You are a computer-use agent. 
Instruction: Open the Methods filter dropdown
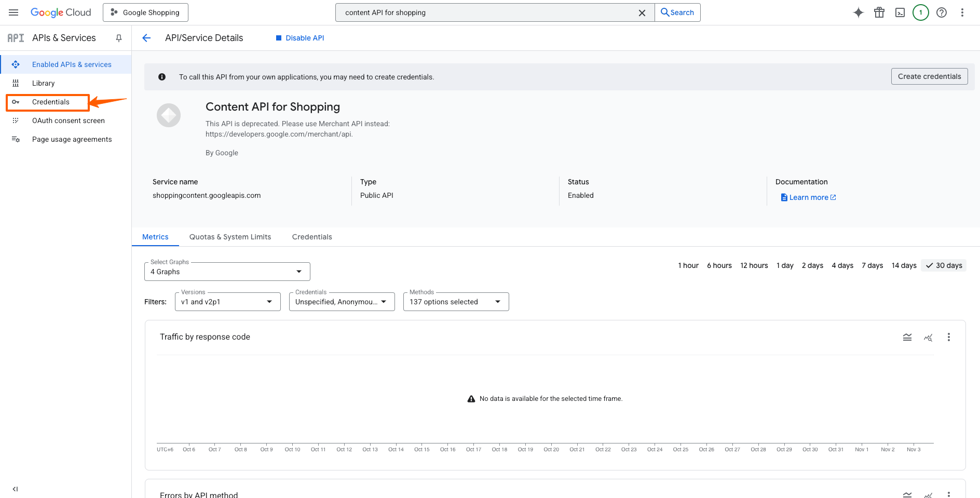point(456,302)
